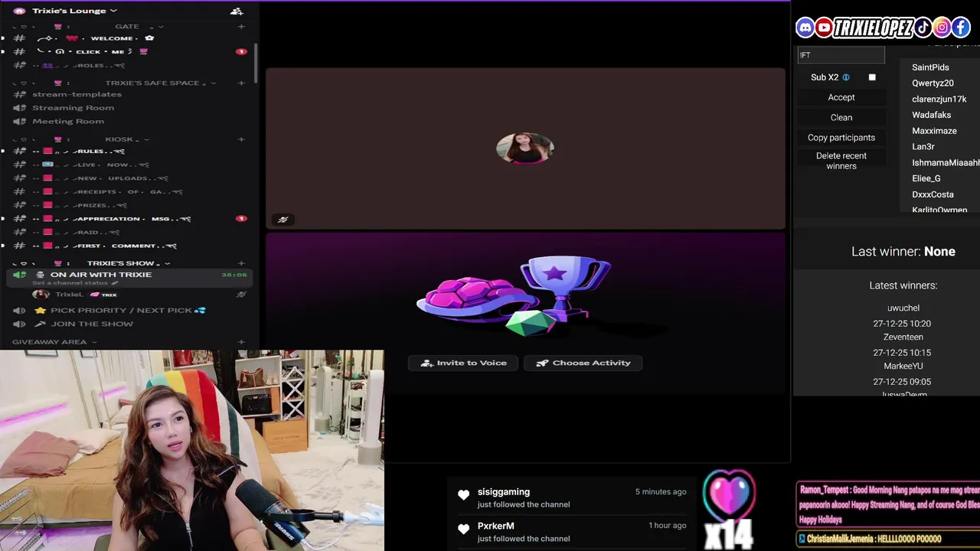This screenshot has height=551, width=980.
Task: Open the Trixie's Lounge server menu
Action: coord(74,11)
